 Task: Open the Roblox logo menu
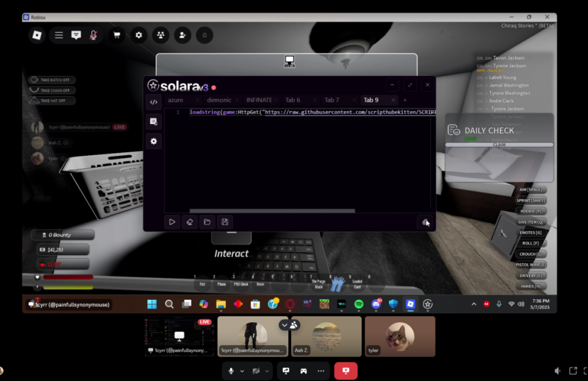36,35
